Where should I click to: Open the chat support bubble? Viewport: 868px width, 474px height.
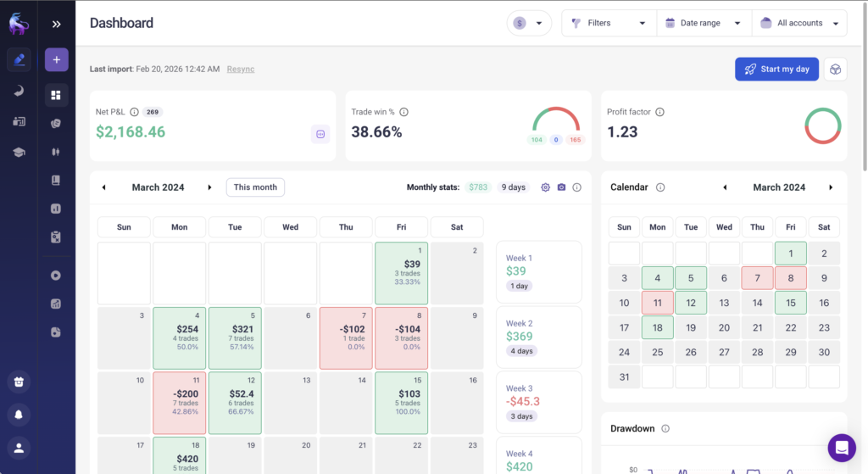pyautogui.click(x=842, y=448)
